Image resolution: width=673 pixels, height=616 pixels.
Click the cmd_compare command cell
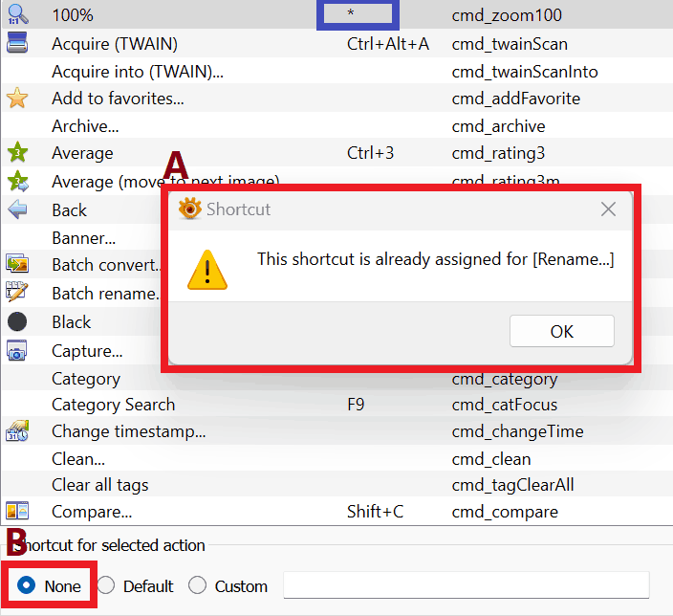click(x=505, y=512)
